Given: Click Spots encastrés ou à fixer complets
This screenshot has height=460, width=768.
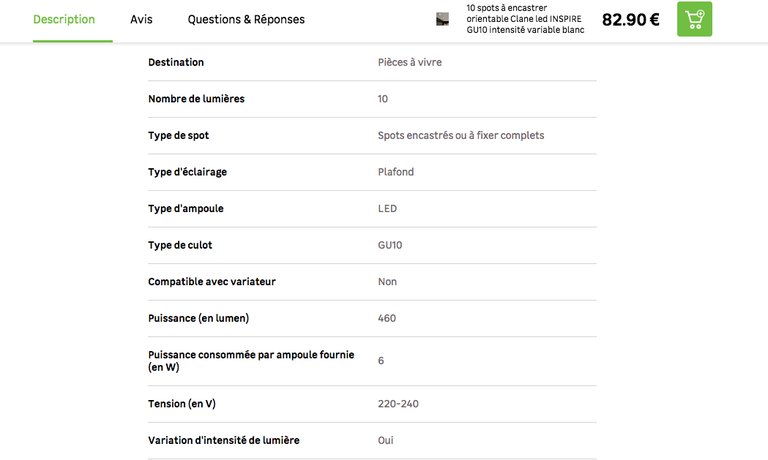Looking at the screenshot, I should point(461,135).
